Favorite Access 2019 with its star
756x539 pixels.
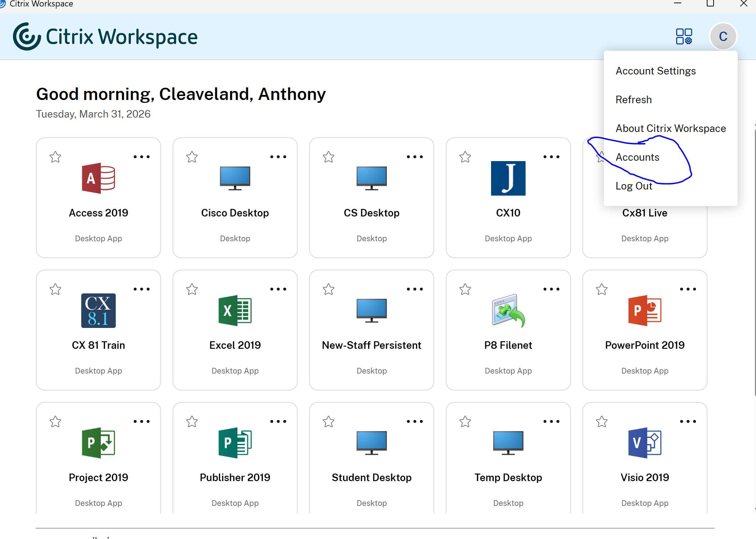click(55, 157)
